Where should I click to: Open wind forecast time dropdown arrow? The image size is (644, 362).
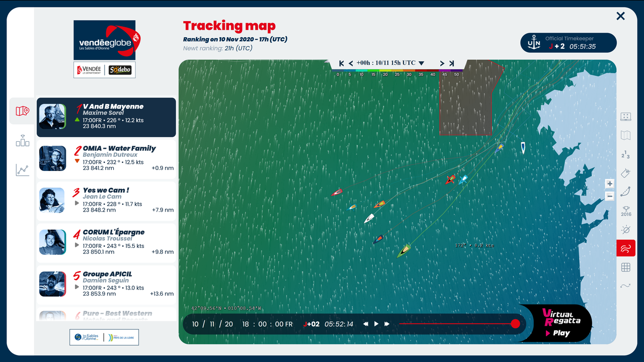[421, 63]
